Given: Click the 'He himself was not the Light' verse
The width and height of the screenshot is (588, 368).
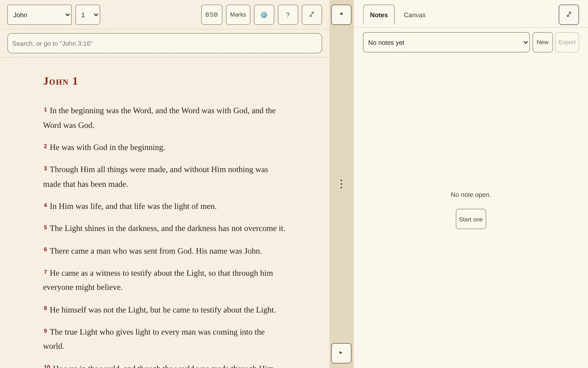Looking at the screenshot, I should [x=163, y=310].
